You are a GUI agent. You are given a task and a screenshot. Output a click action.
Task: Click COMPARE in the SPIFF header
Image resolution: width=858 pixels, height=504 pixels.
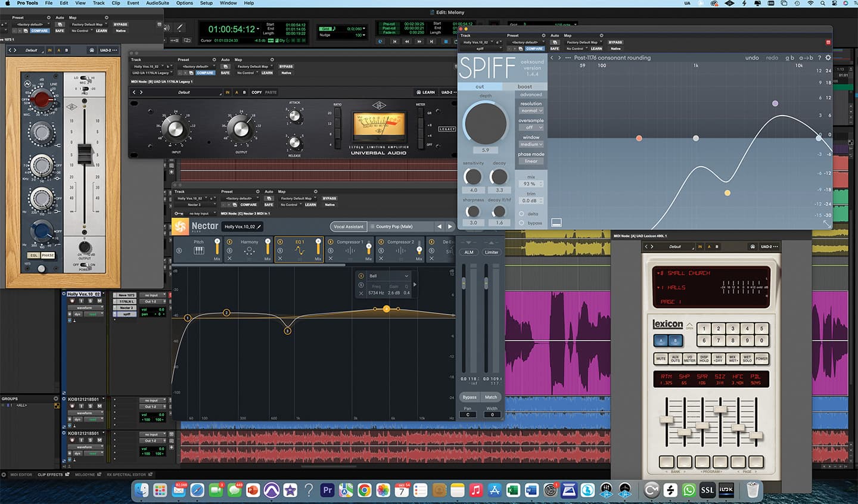click(x=534, y=48)
